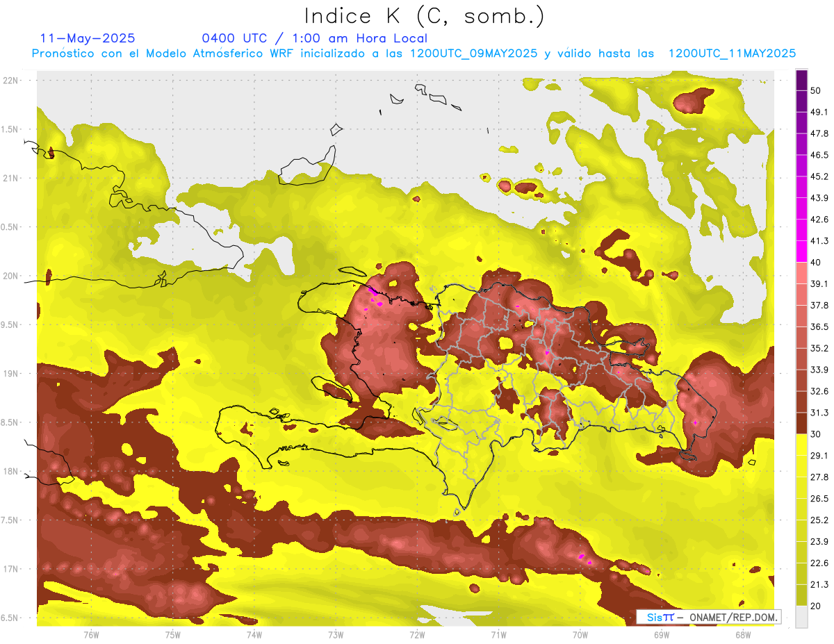Click "0400 UTC / 1:00 am Hora Local" text
This screenshot has height=644, width=834.
(x=314, y=38)
